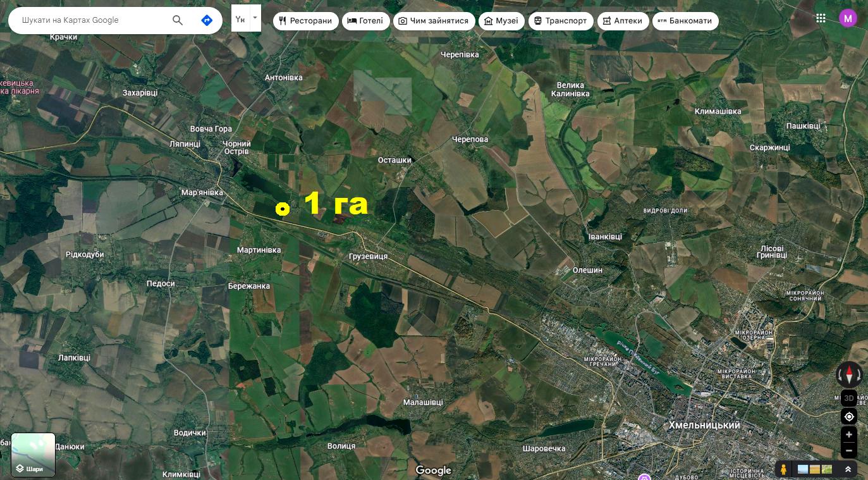Select the Чим зайнятися category chip
Screen dimensions: 868x480
[434, 21]
